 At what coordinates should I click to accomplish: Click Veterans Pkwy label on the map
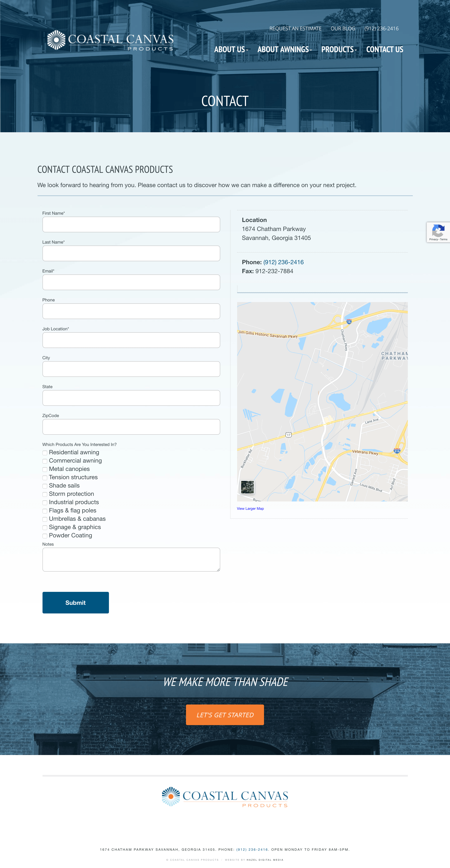tap(365, 452)
